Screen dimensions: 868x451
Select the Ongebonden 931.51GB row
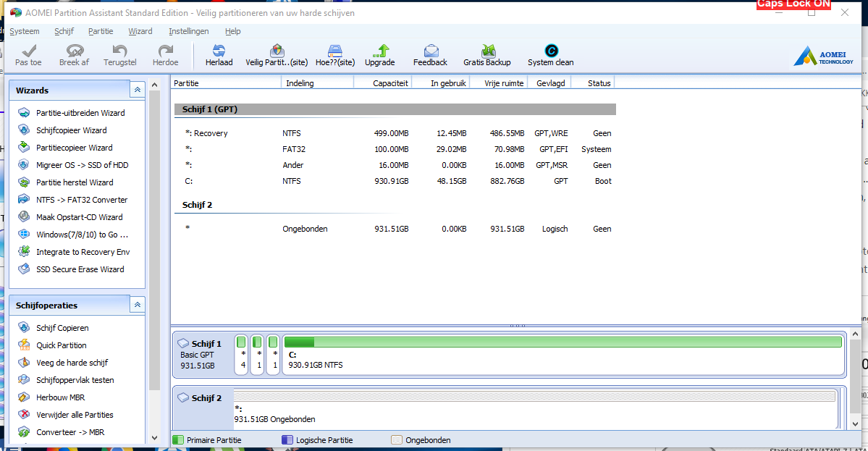395,229
